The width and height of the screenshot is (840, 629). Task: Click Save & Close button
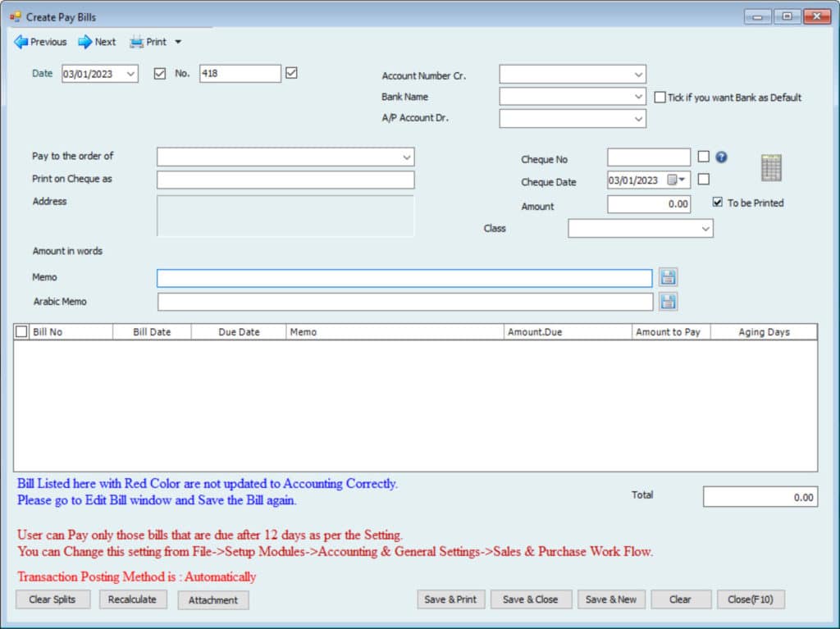(531, 599)
